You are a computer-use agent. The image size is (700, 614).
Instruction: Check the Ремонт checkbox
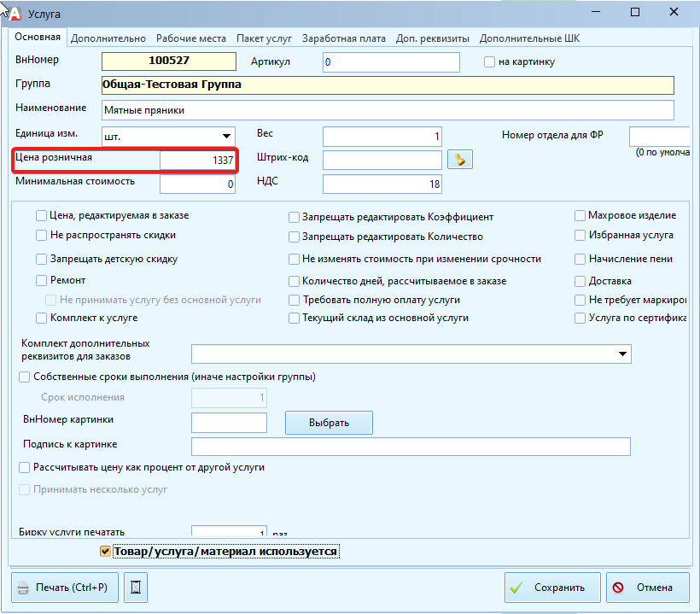pyautogui.click(x=41, y=280)
